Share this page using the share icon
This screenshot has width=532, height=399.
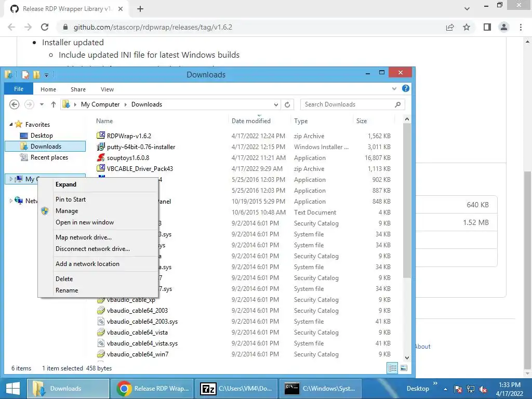click(450, 27)
